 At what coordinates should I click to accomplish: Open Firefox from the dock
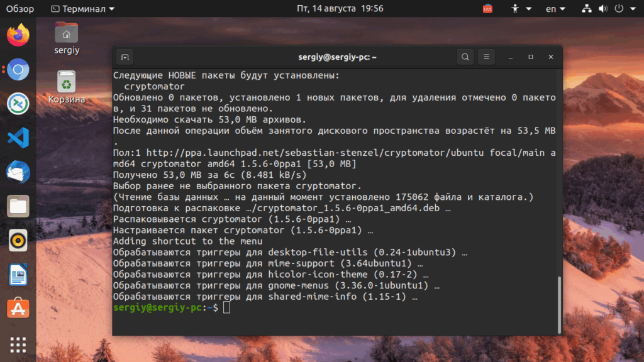click(x=18, y=35)
